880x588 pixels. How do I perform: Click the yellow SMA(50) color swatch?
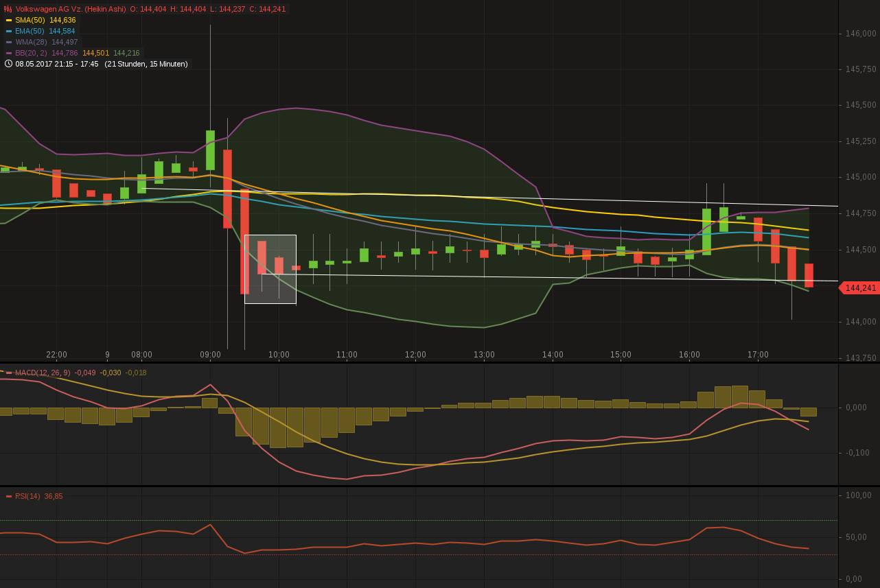point(9,20)
